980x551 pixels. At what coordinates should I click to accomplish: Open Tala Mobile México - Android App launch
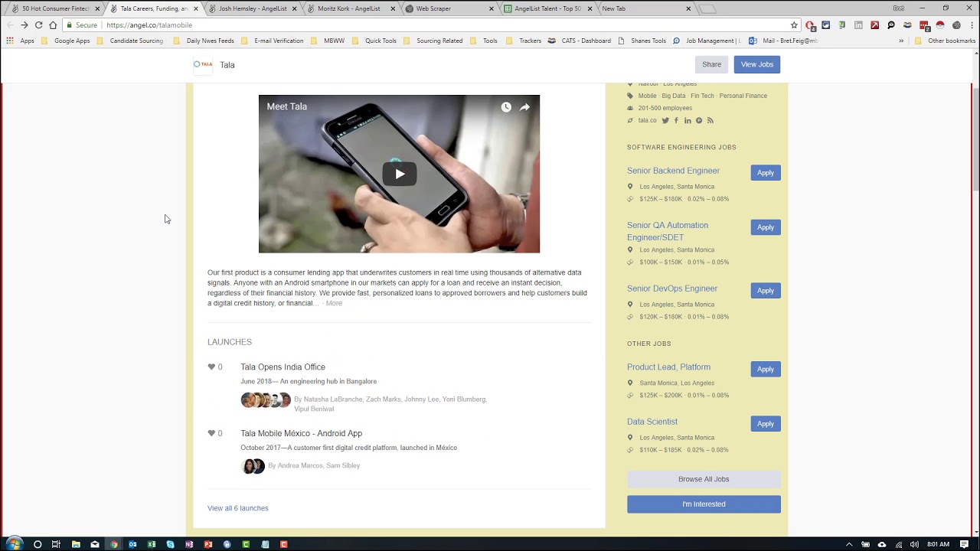click(x=301, y=433)
